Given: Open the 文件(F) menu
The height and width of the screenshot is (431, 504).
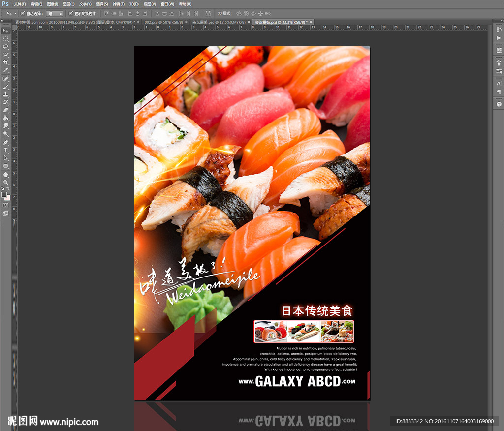Looking at the screenshot, I should 20,4.
